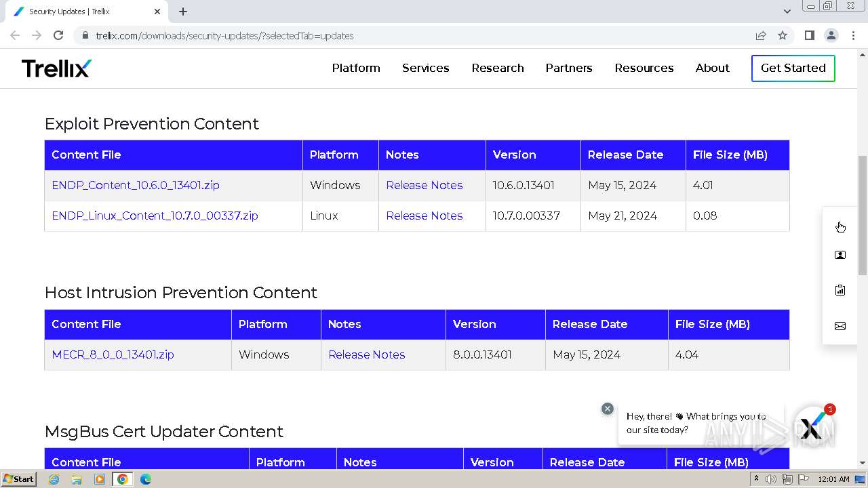Dismiss the chat greeting bubble
The height and width of the screenshot is (488, 868).
click(608, 409)
